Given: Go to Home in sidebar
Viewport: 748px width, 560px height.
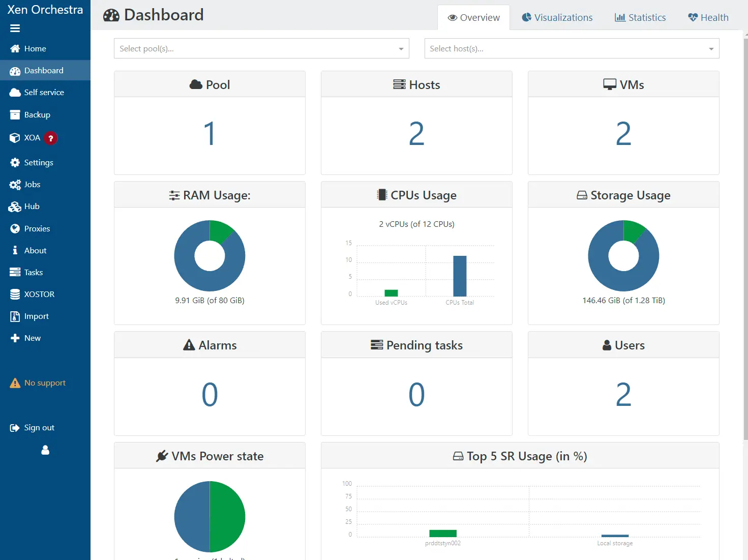Looking at the screenshot, I should click(45, 49).
